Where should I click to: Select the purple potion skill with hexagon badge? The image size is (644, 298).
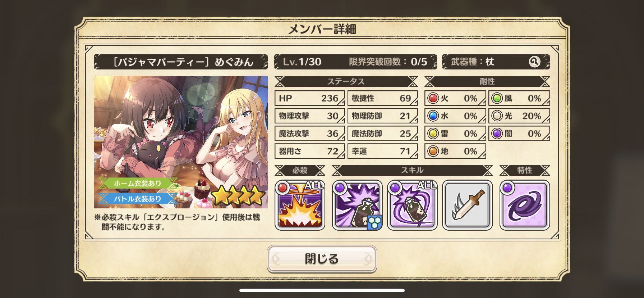tap(357, 205)
